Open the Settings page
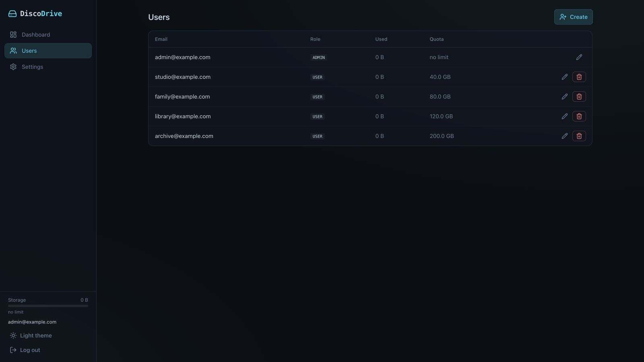The height and width of the screenshot is (362, 644). [x=48, y=67]
